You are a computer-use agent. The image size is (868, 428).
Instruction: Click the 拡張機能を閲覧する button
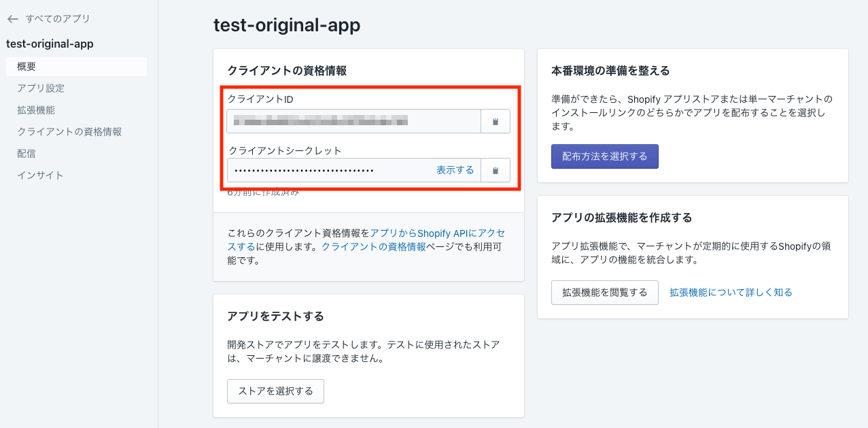[604, 292]
